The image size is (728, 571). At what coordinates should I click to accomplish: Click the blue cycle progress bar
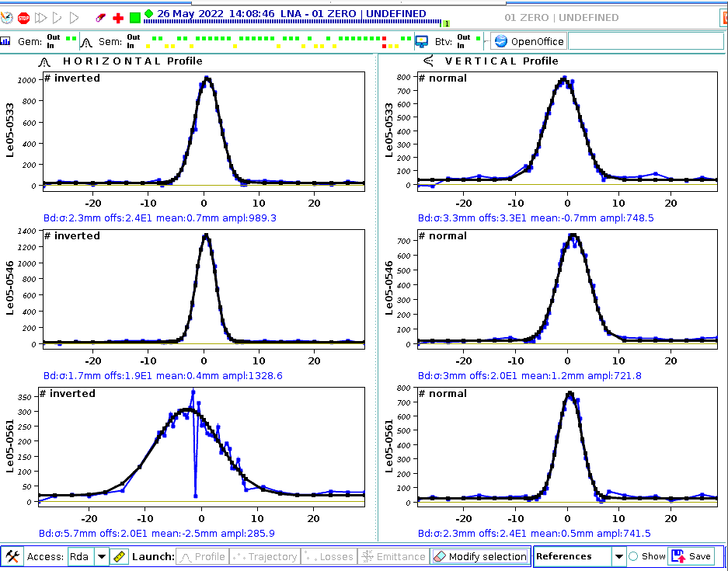(292, 21)
